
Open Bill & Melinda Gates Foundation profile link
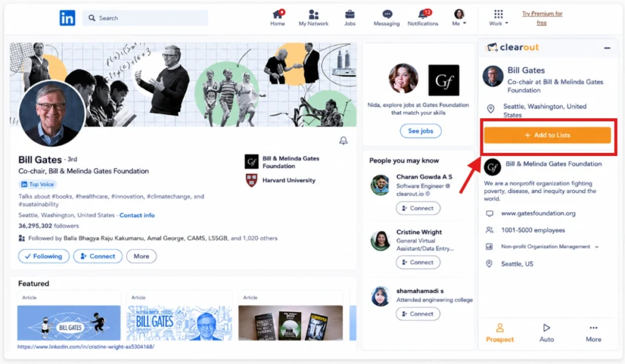click(291, 162)
